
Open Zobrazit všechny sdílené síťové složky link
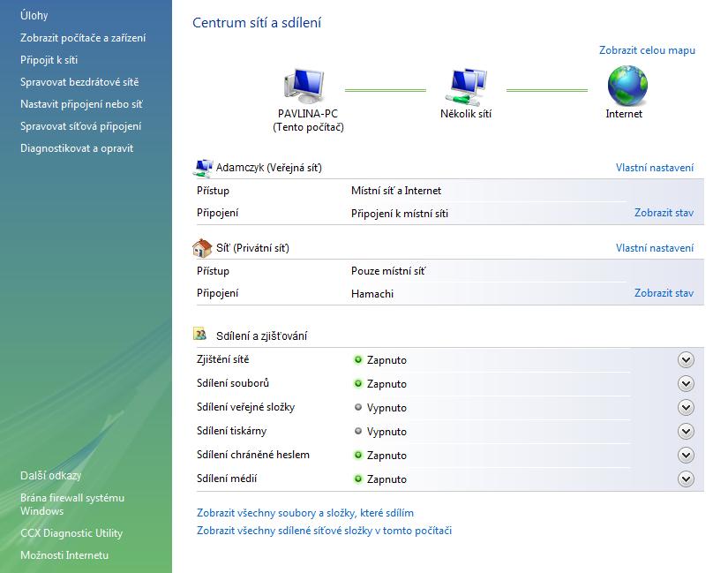coord(324,531)
